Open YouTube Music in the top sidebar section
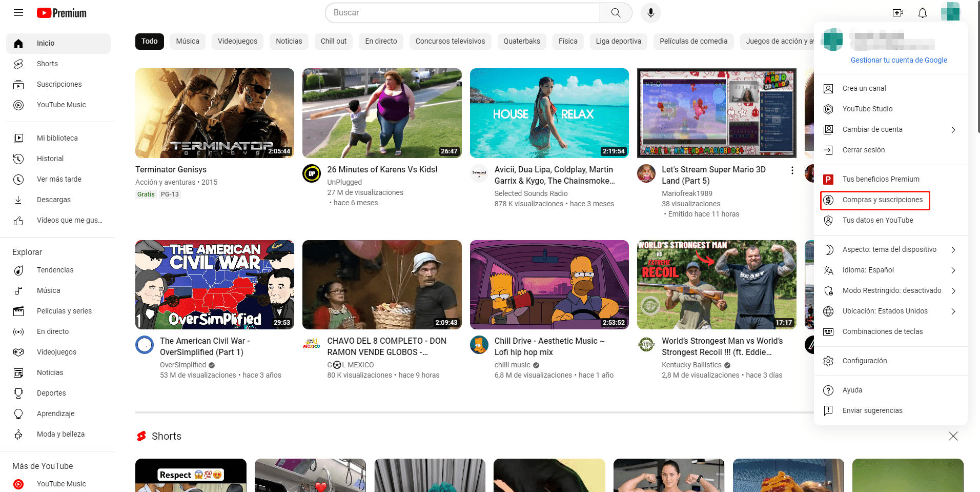980x492 pixels. pyautogui.click(x=58, y=105)
